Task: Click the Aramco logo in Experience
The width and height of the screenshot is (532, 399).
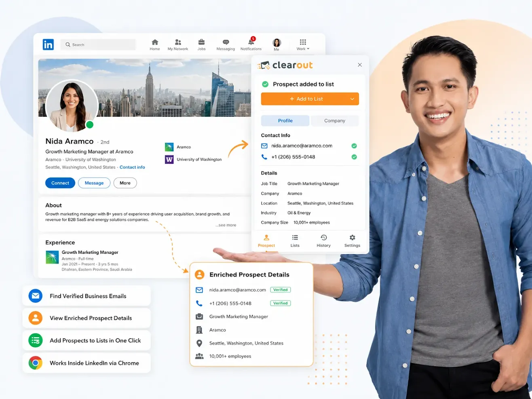Action: coord(52,257)
